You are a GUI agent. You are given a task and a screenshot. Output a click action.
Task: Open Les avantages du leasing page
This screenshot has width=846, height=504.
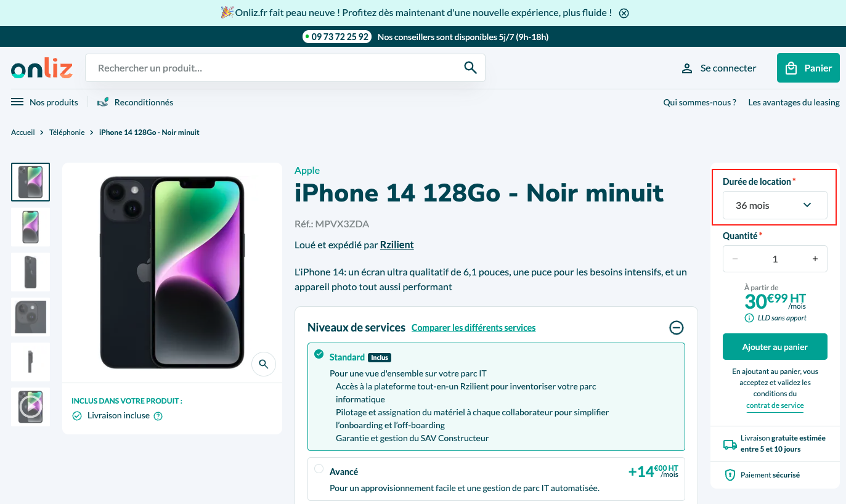[794, 102]
